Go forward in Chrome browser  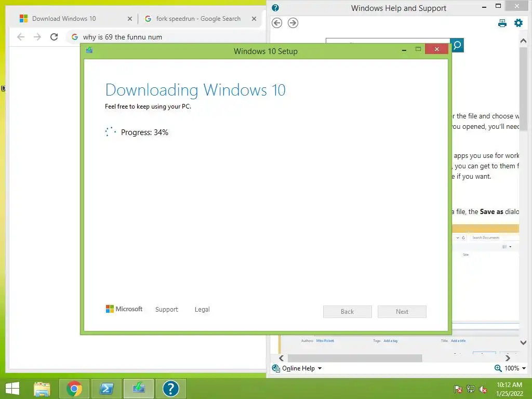click(37, 37)
